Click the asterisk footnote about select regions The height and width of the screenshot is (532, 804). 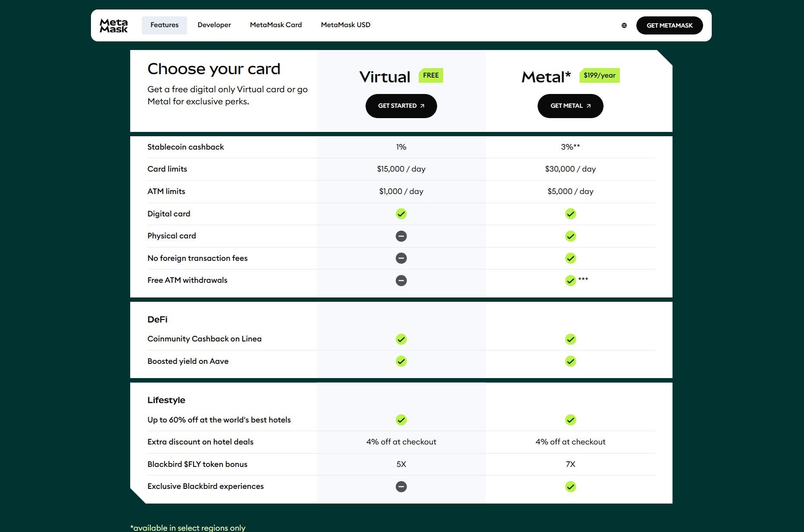pos(188,528)
